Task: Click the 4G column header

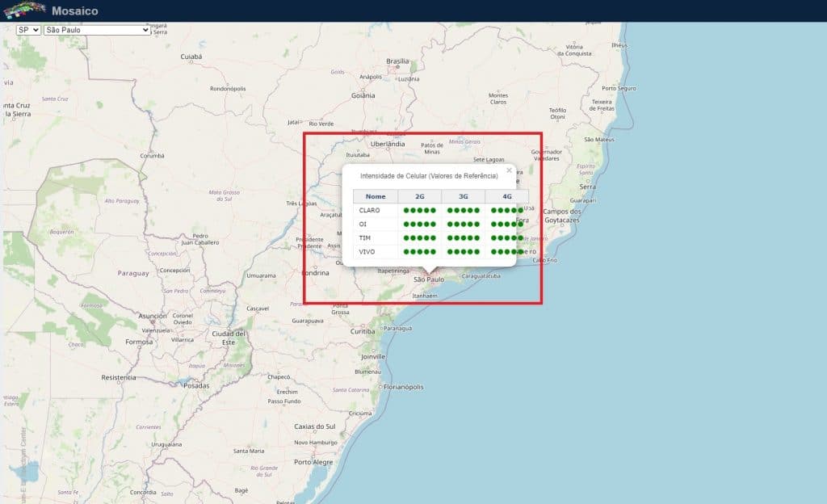Action: click(x=507, y=196)
